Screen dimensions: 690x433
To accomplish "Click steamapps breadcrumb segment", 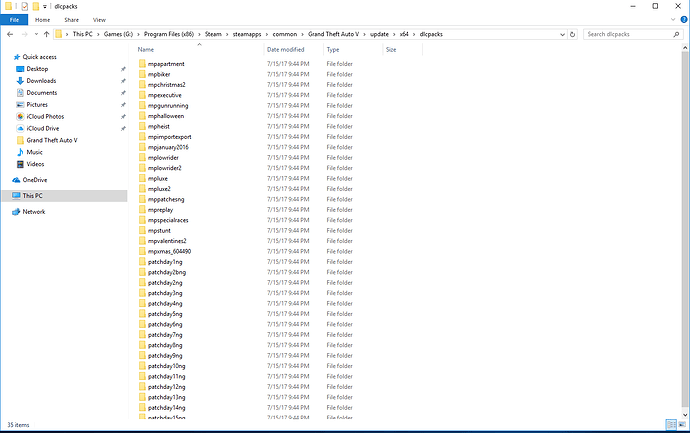I will [x=247, y=34].
